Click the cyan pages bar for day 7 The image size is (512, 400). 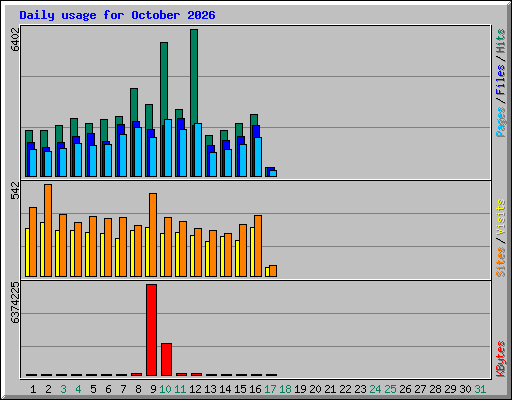click(123, 155)
